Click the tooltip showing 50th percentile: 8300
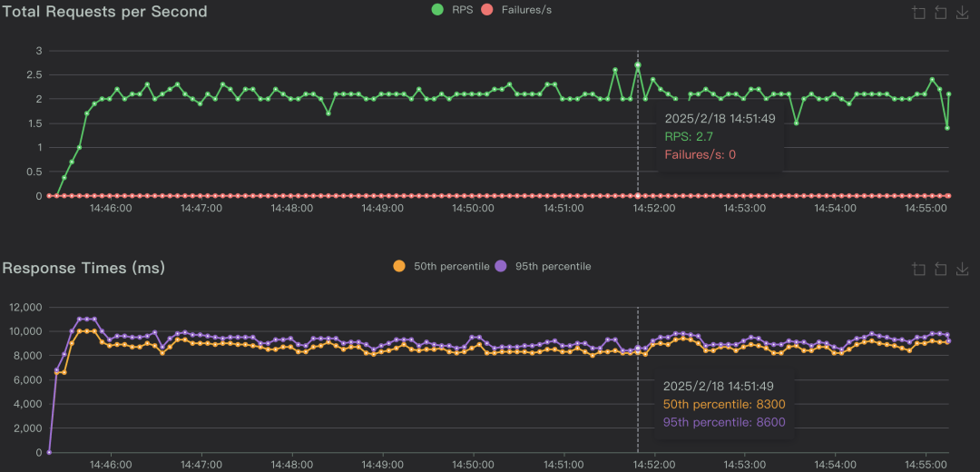 (x=723, y=404)
